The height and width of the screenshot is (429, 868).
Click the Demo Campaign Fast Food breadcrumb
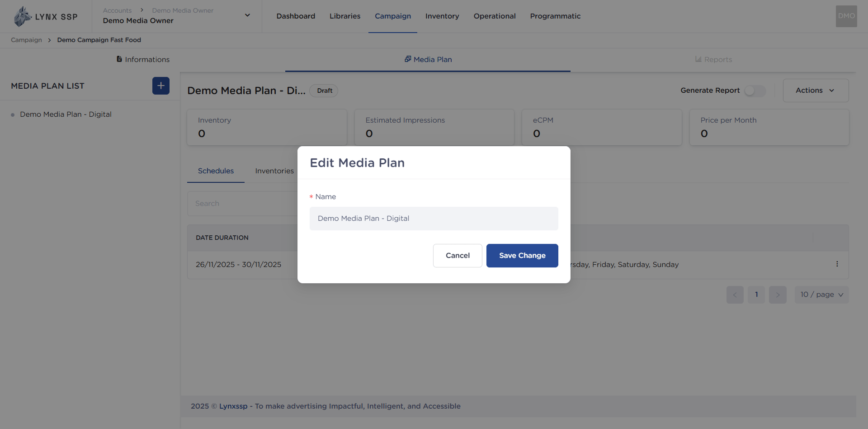[99, 40]
